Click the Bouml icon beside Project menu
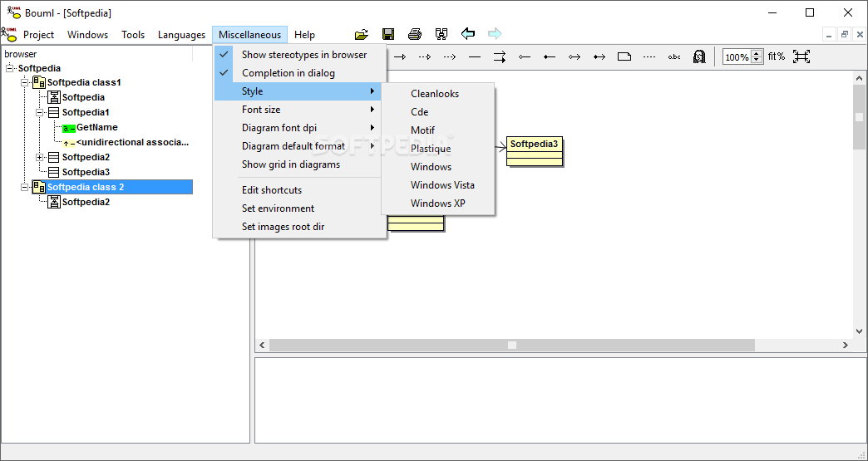 pyautogui.click(x=9, y=34)
